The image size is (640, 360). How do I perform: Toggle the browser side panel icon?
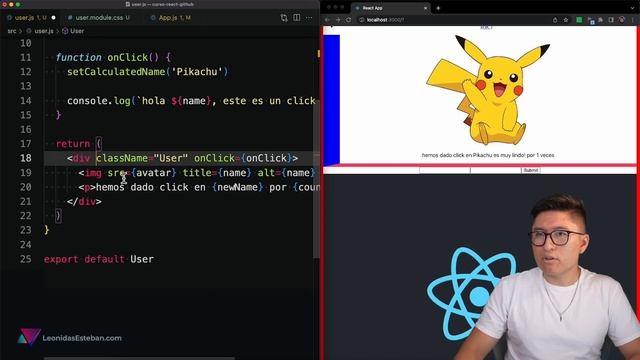pyautogui.click(x=611, y=20)
